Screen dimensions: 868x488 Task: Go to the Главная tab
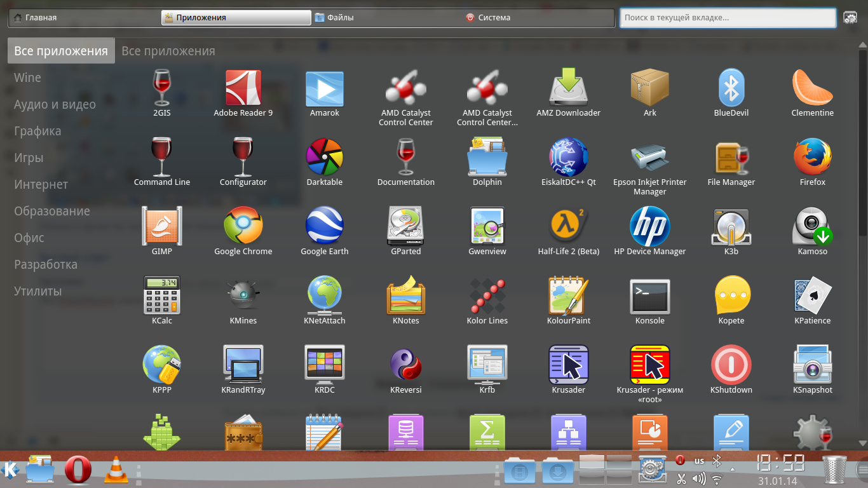(x=41, y=18)
